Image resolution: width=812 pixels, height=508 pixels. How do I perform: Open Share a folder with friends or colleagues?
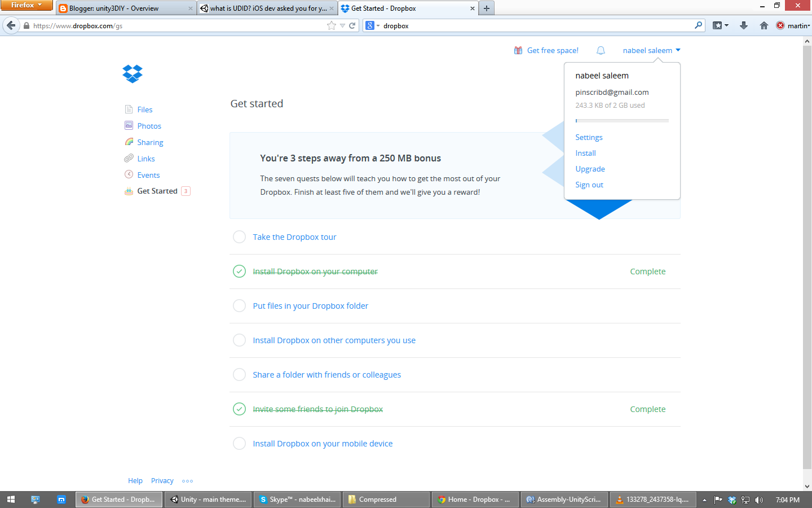point(326,375)
